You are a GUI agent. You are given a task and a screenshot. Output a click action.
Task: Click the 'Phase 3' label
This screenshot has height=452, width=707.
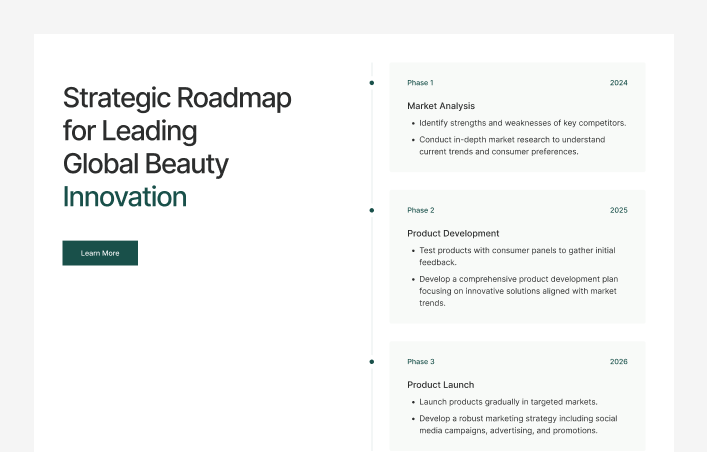pyautogui.click(x=421, y=361)
